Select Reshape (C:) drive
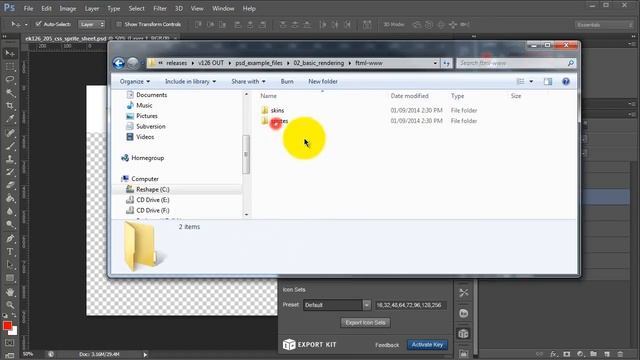Viewport: 640px width, 360px height. (152, 189)
